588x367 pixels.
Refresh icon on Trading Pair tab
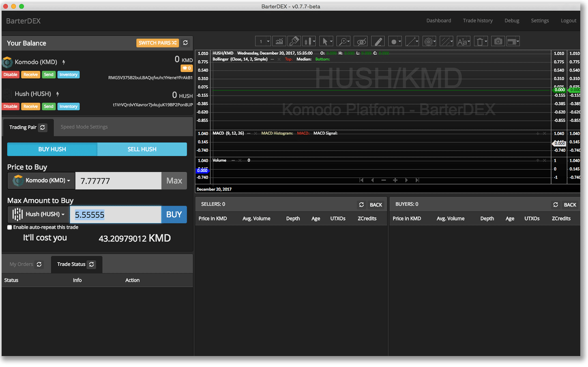(x=43, y=127)
